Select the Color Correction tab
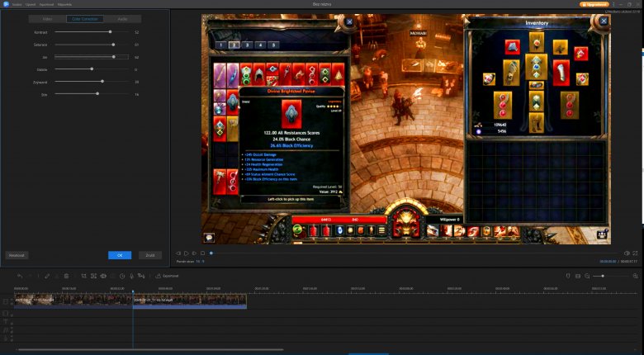The width and height of the screenshot is (644, 355). (85, 19)
